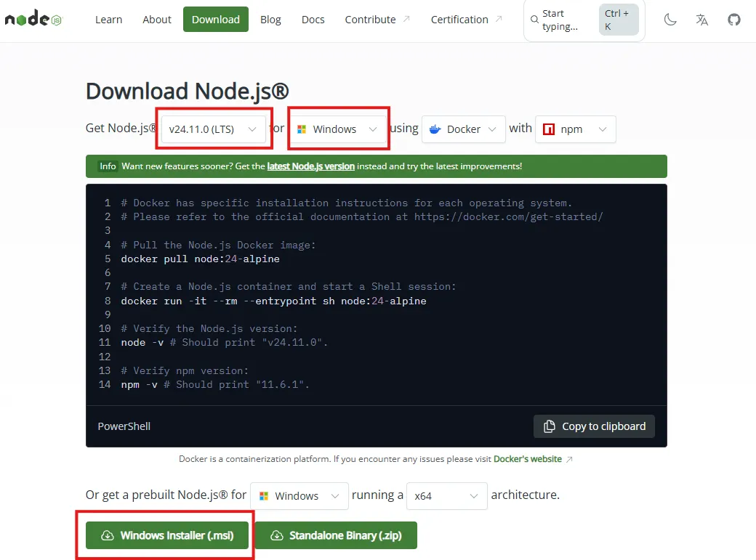The image size is (756, 560).
Task: Click the red npm logo icon
Action: tap(549, 129)
